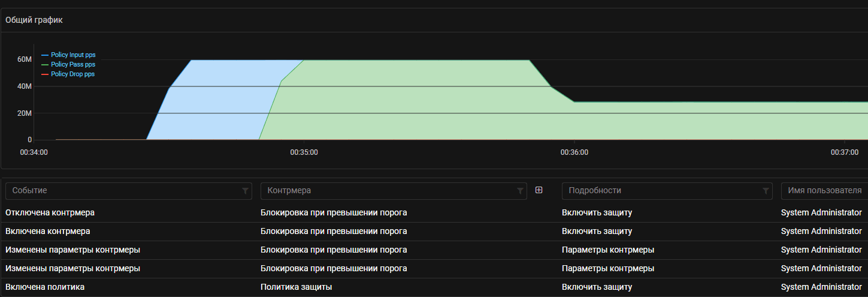Viewport: 868px width, 297px height.
Task: Select the Подробности filter input
Action: [659, 191]
